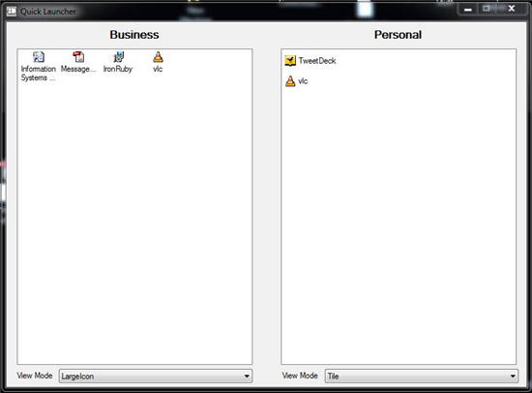Launch the Message document icon in Business

tap(78, 57)
